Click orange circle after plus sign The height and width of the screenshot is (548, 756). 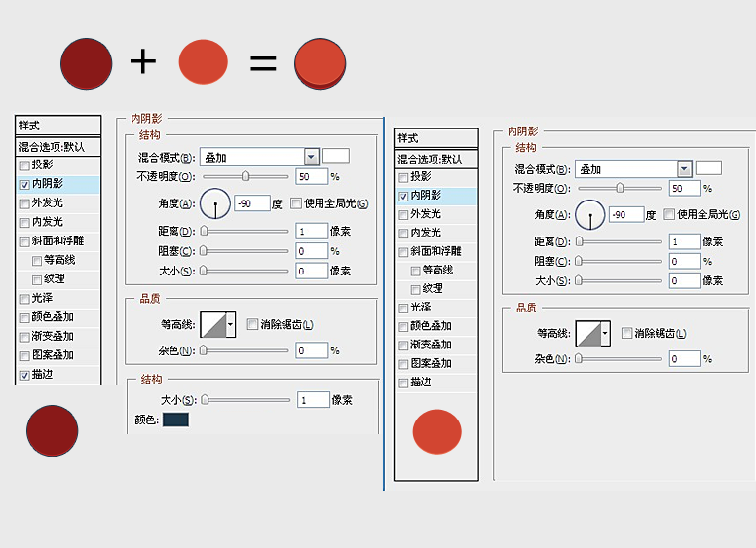coord(203,62)
